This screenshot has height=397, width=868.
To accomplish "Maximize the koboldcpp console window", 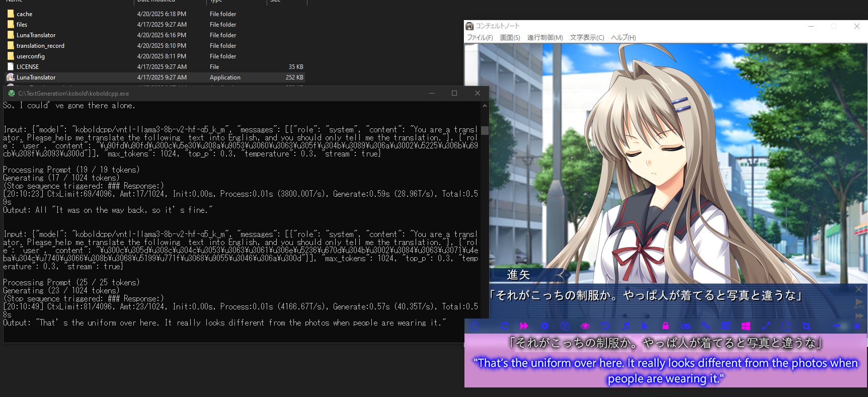I will tap(454, 93).
